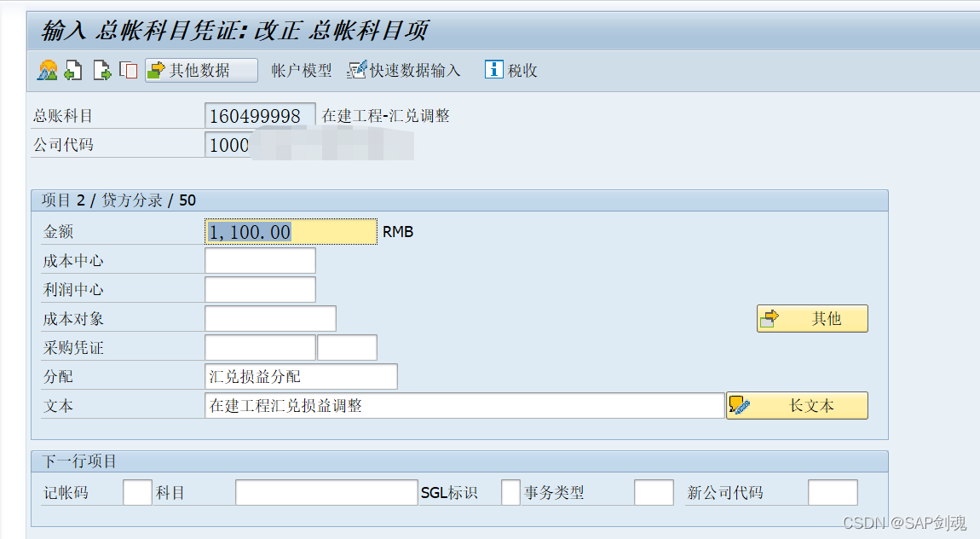The image size is (980, 539).
Task: Click the 记帐码 posting key field
Action: (x=137, y=493)
